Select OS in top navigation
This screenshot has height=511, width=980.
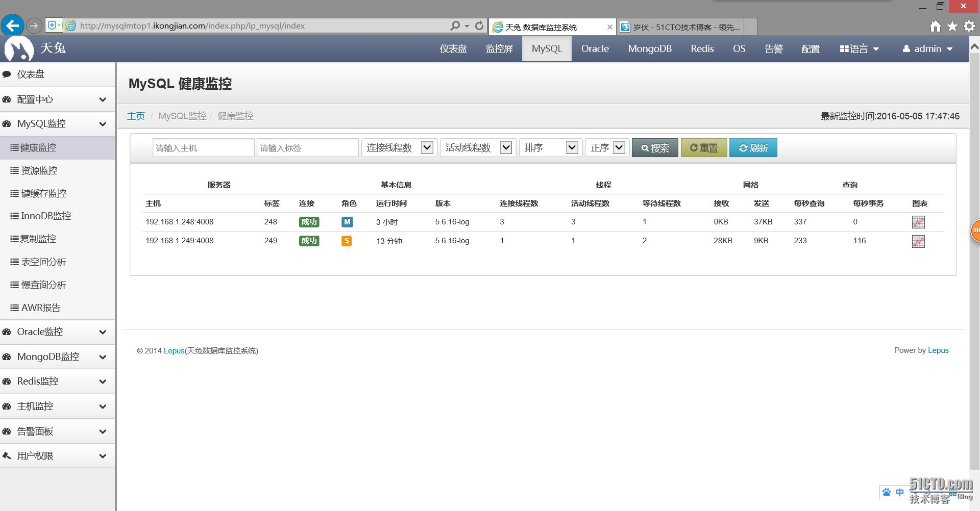click(739, 49)
